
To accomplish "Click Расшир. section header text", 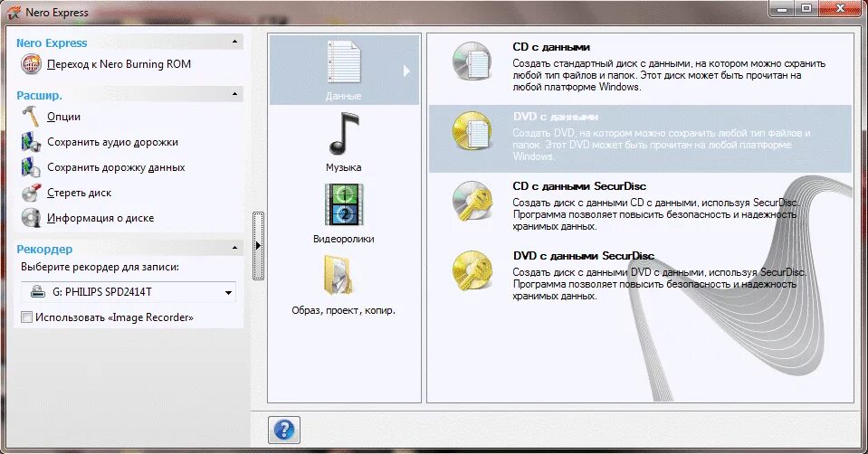I will pos(39,95).
